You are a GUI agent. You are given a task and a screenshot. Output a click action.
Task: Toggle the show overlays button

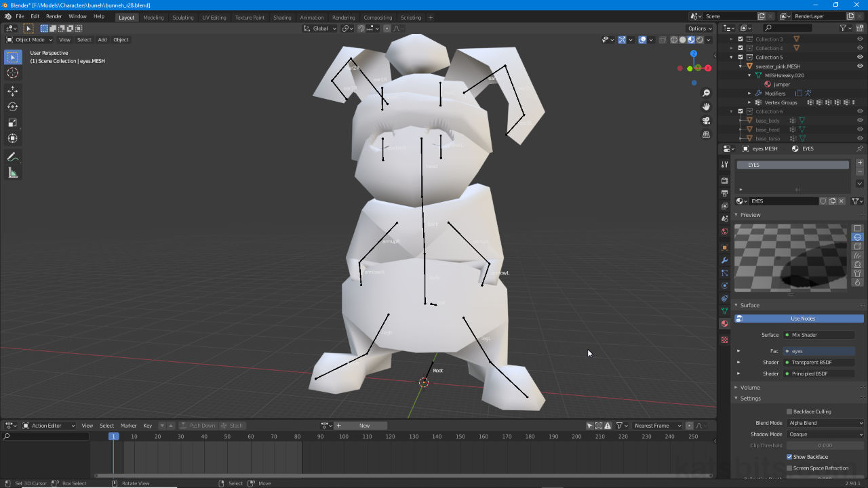tap(642, 39)
